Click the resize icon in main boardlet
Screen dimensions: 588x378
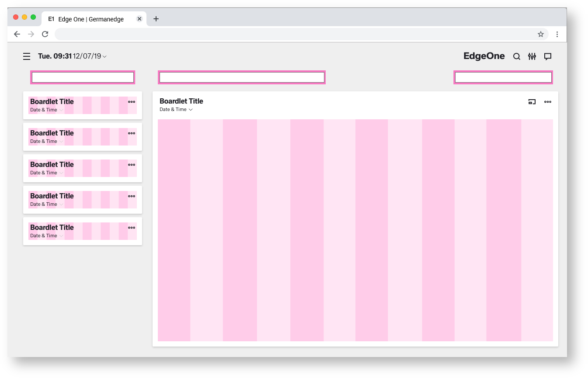point(532,102)
